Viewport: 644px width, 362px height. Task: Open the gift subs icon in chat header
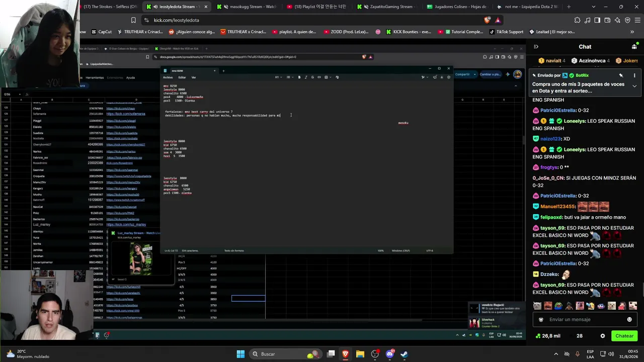coord(633,47)
